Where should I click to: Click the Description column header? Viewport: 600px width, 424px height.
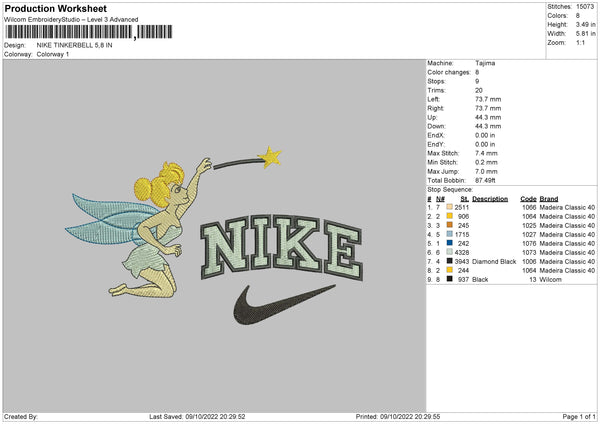[x=490, y=199]
